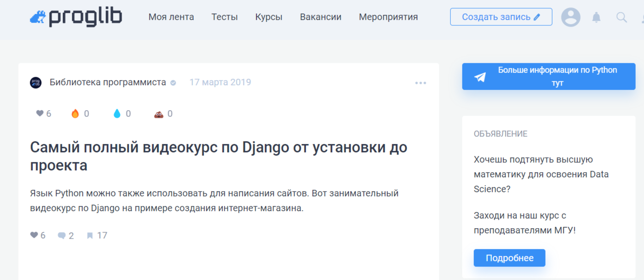The width and height of the screenshot is (644, 280).
Task: Open the three-dot post options menu
Action: (x=421, y=82)
